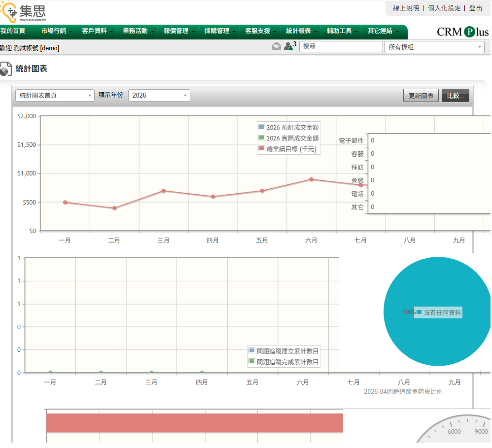The height and width of the screenshot is (448, 492).
Task: Open the user notifications icon with badge 3
Action: (x=288, y=46)
